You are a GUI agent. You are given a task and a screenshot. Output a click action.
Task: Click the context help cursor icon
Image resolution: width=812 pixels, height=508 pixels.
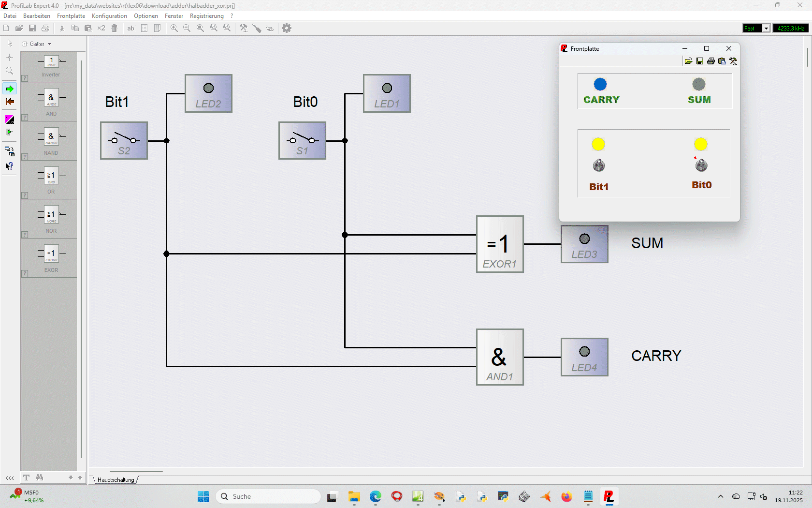[9, 166]
